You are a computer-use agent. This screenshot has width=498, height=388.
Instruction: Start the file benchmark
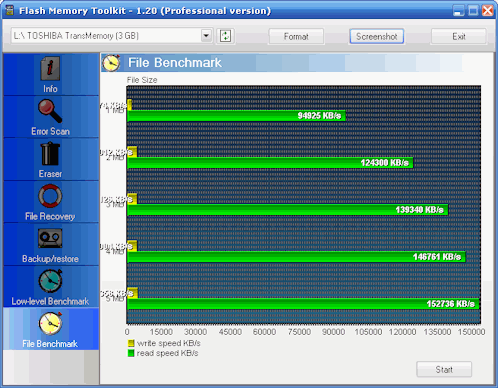(x=444, y=369)
